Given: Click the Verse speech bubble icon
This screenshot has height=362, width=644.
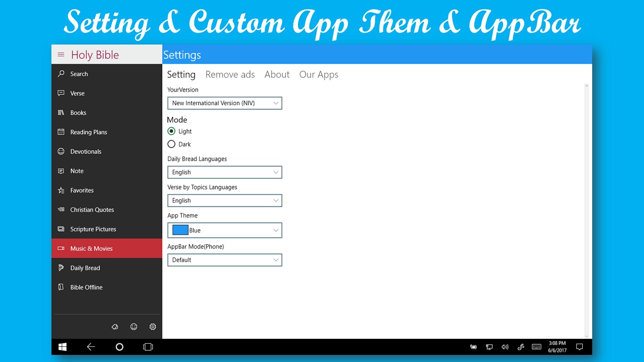Looking at the screenshot, I should [x=61, y=93].
